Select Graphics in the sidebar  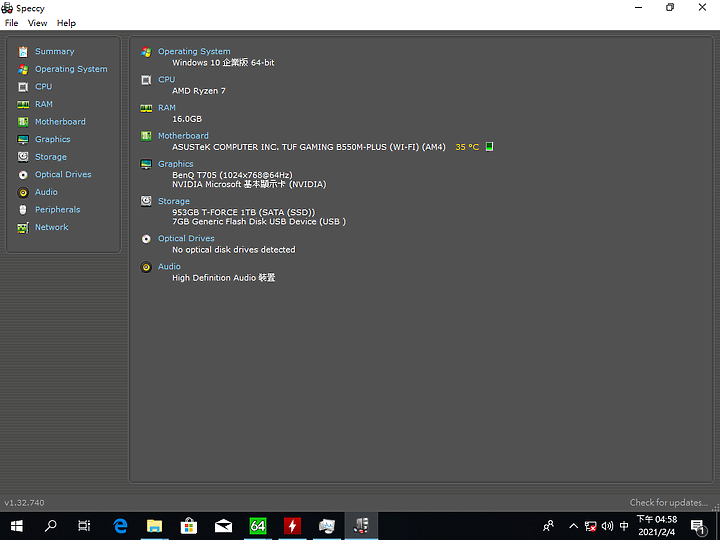tap(52, 139)
